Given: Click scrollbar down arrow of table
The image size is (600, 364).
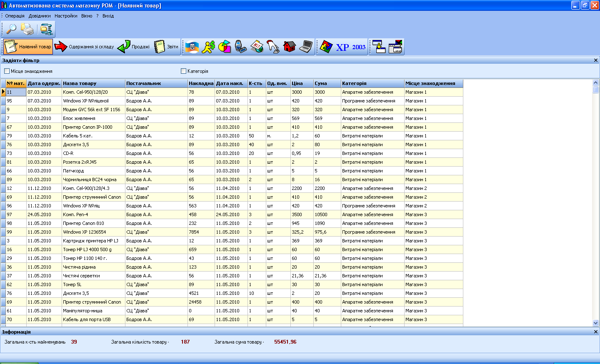Looking at the screenshot, I should point(595,323).
